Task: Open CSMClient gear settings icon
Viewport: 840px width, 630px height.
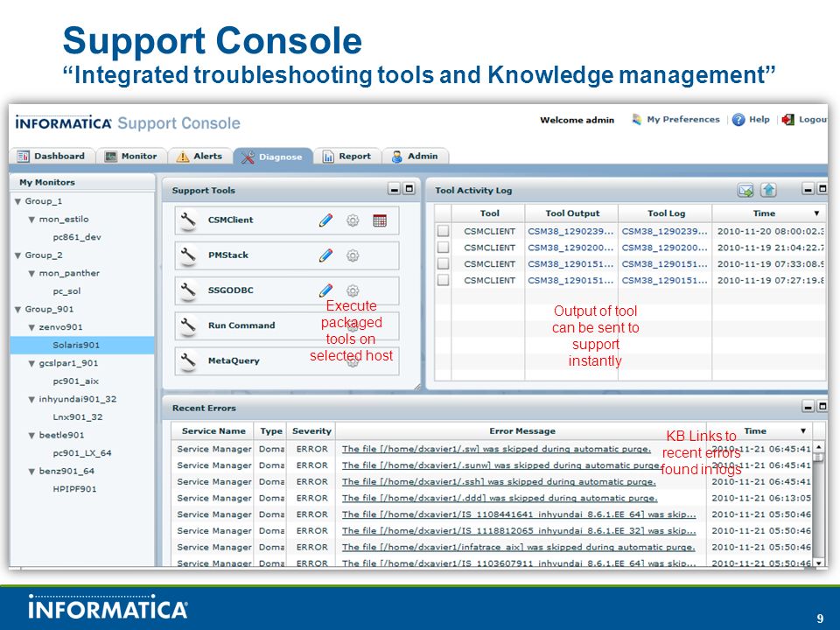Action: pyautogui.click(x=353, y=220)
